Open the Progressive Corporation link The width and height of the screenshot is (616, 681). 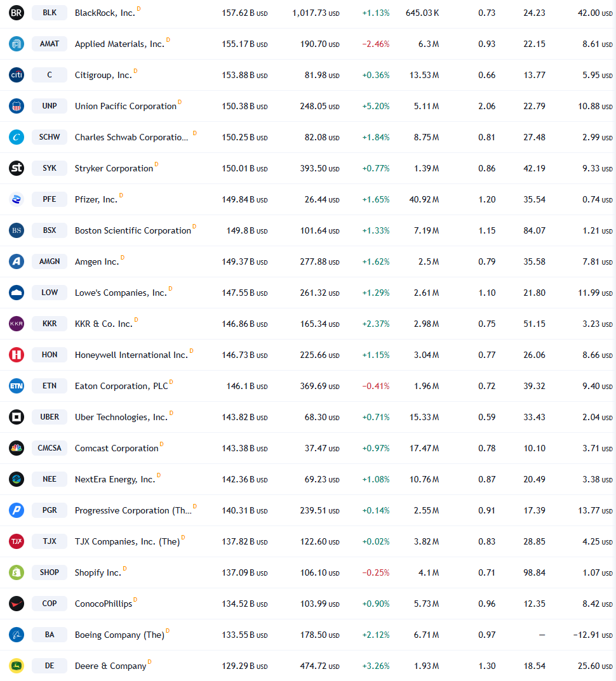(133, 511)
